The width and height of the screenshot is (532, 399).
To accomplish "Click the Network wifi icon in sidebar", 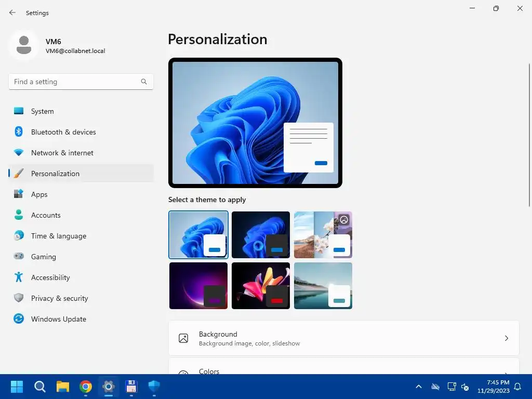I will (19, 153).
